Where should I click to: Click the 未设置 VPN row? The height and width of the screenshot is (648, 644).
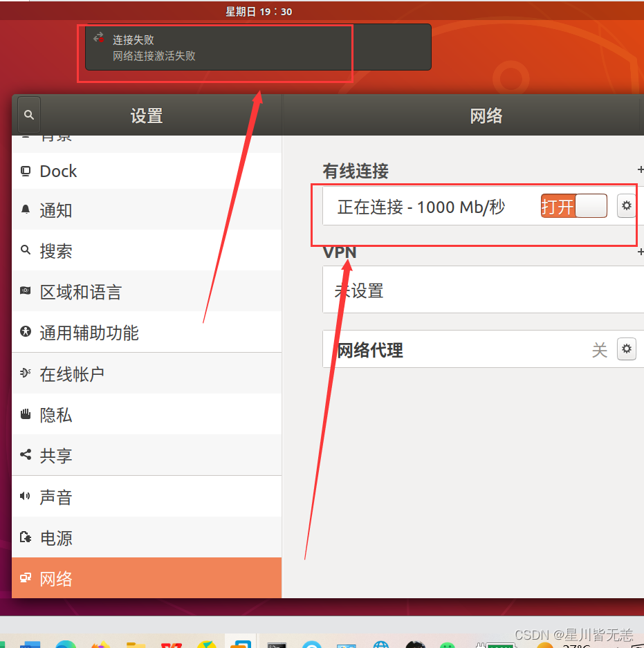tap(484, 290)
